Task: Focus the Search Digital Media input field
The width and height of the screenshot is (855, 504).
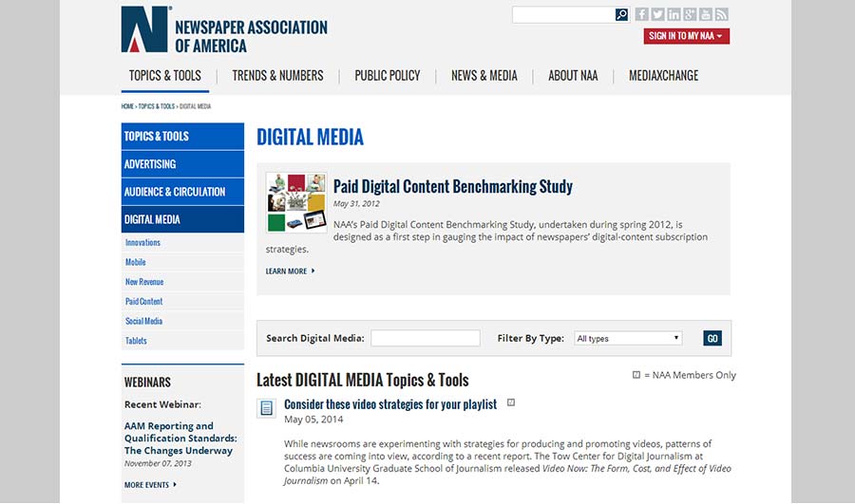Action: [x=426, y=338]
